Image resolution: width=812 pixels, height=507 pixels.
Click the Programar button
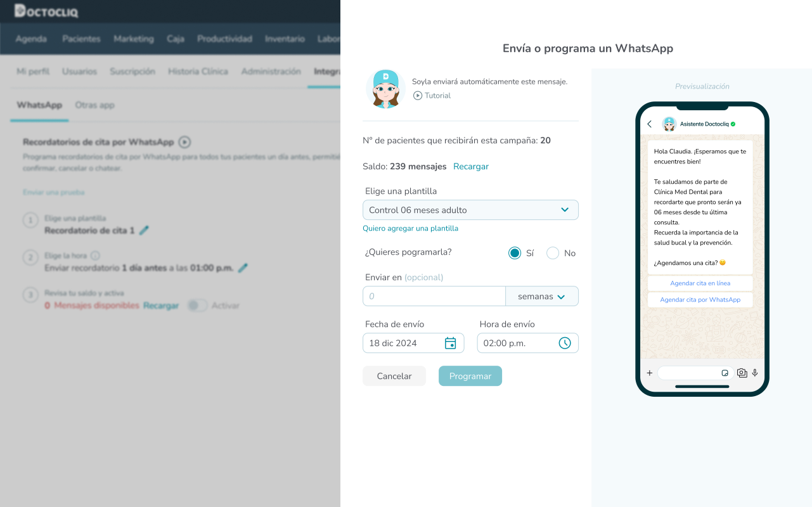[x=470, y=376]
